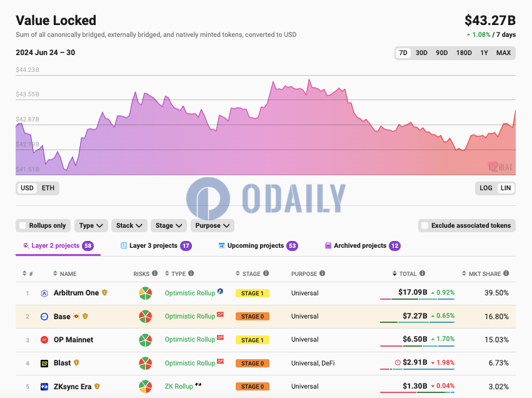Click the STAGE column info icon
The width and height of the screenshot is (532, 398).
click(266, 273)
